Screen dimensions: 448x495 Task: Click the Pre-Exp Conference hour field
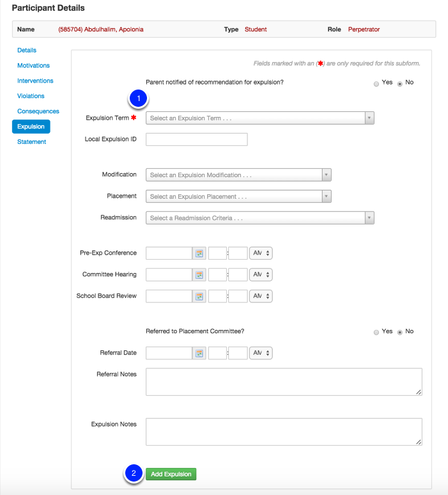(x=217, y=253)
